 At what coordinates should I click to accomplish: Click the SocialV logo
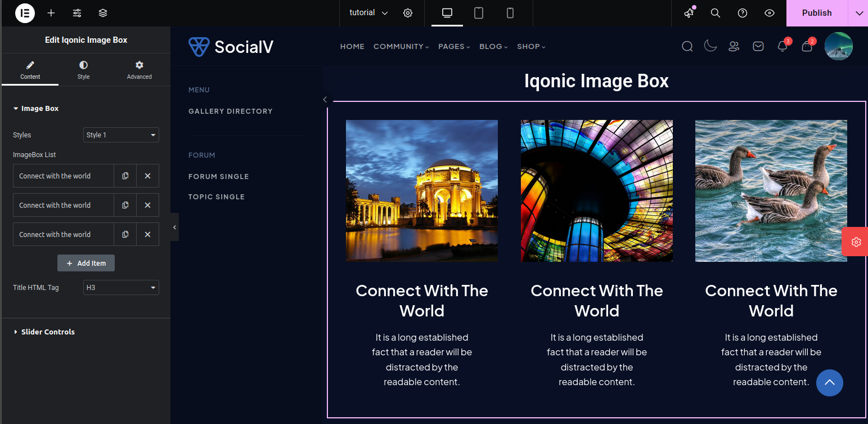pos(231,47)
